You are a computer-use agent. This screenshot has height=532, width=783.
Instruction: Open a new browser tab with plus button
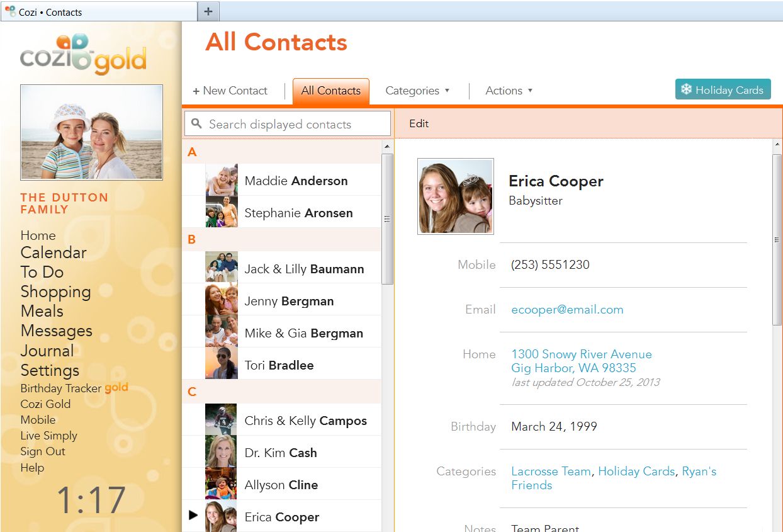[x=208, y=11]
